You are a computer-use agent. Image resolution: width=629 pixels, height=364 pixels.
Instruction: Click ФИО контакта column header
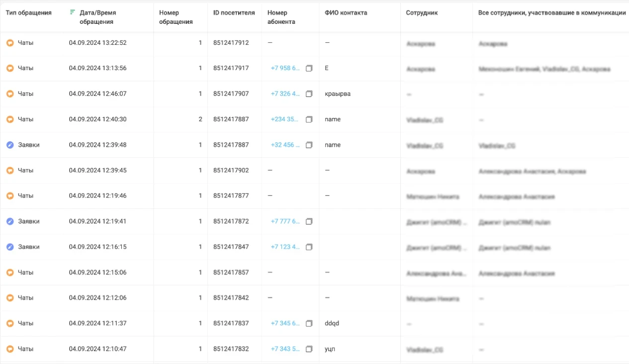coord(346,13)
